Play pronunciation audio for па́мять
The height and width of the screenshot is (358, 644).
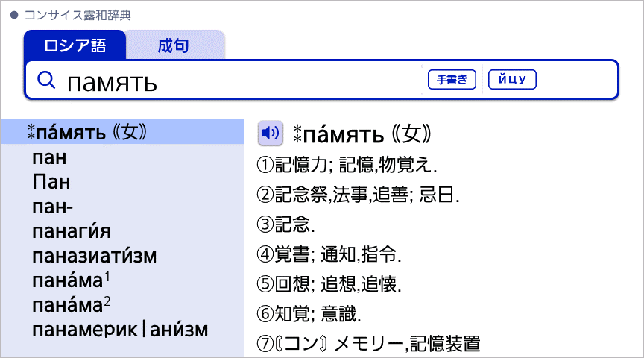[271, 134]
